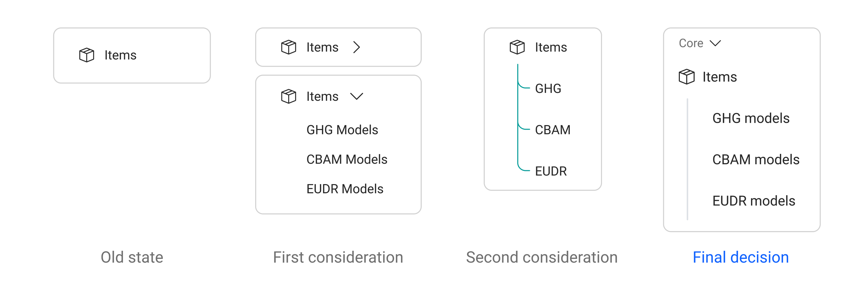
Task: Click the blue Final decision label
Action: [x=741, y=257]
